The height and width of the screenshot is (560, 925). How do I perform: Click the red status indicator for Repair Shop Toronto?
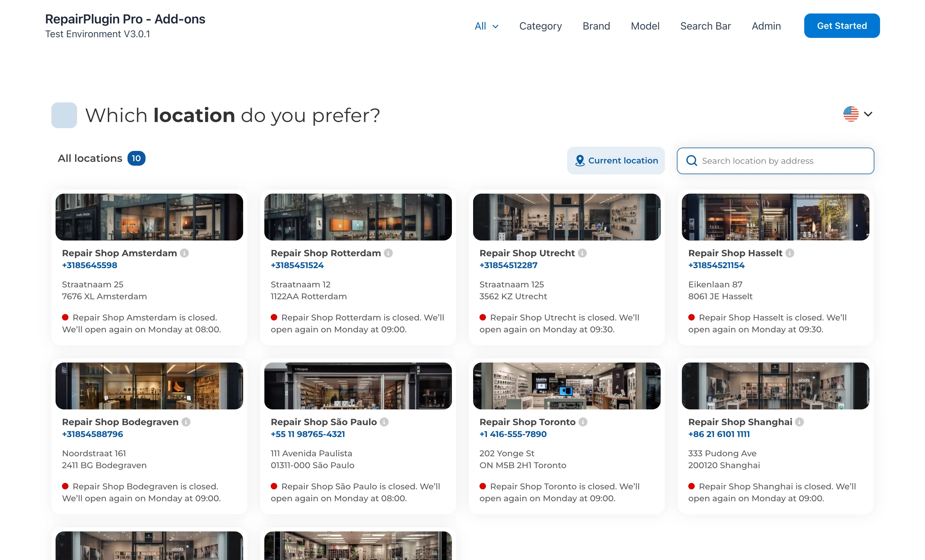[x=483, y=486]
